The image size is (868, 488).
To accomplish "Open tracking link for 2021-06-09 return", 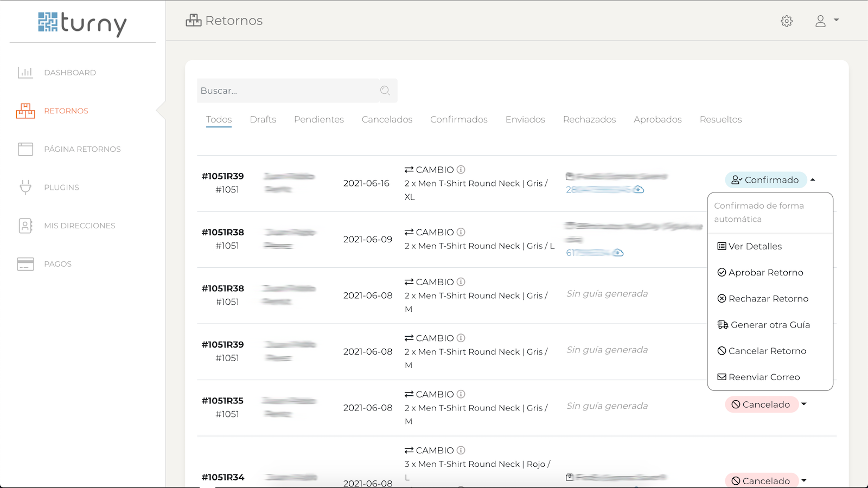I will tap(588, 253).
